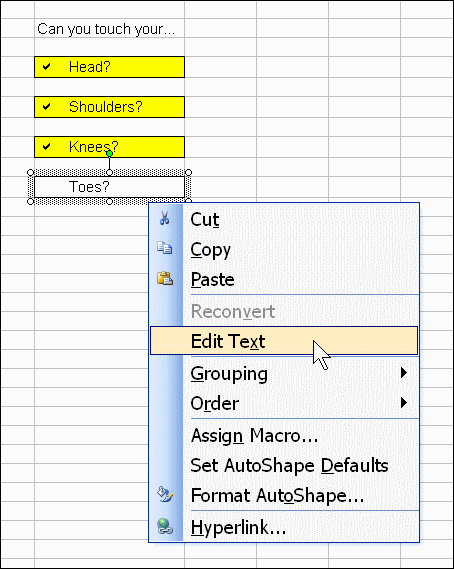
Task: Click the "Knees?" label text
Action: pyautogui.click(x=94, y=147)
